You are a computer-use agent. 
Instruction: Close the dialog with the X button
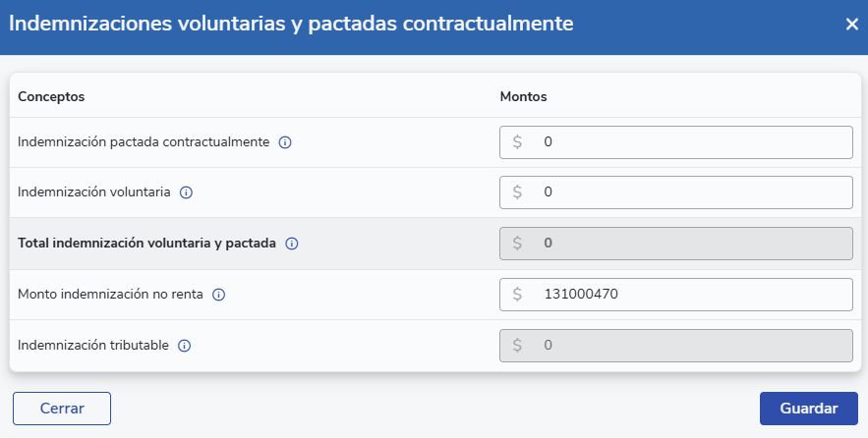click(x=851, y=25)
